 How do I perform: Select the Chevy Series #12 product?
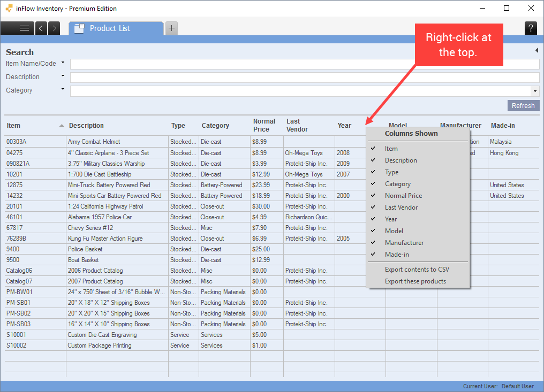tap(90, 228)
